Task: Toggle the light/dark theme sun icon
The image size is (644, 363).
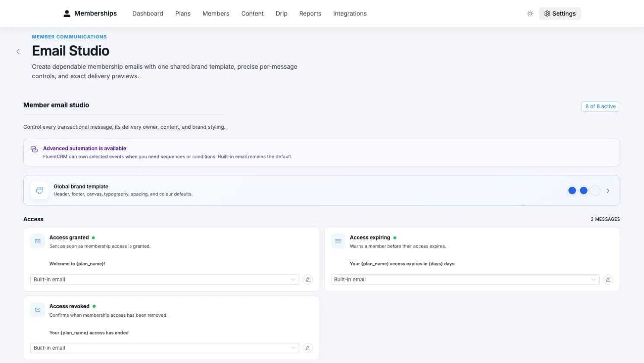Action: [x=530, y=13]
